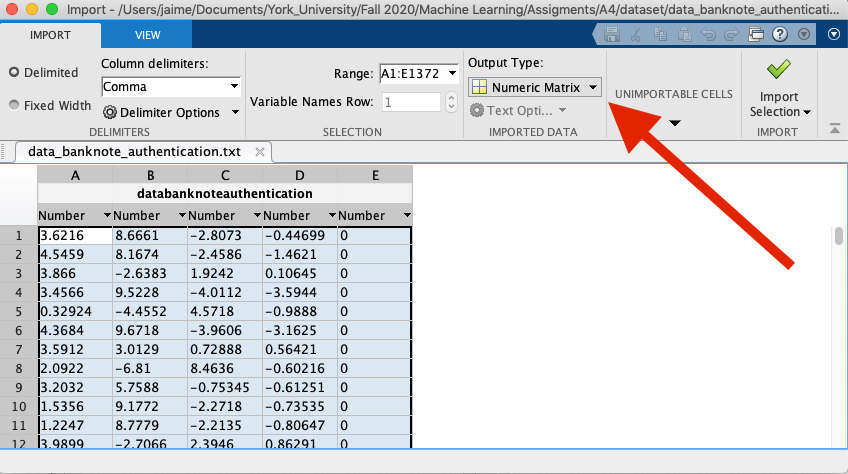Select the Delimited radio button
848x474 pixels.
click(15, 72)
